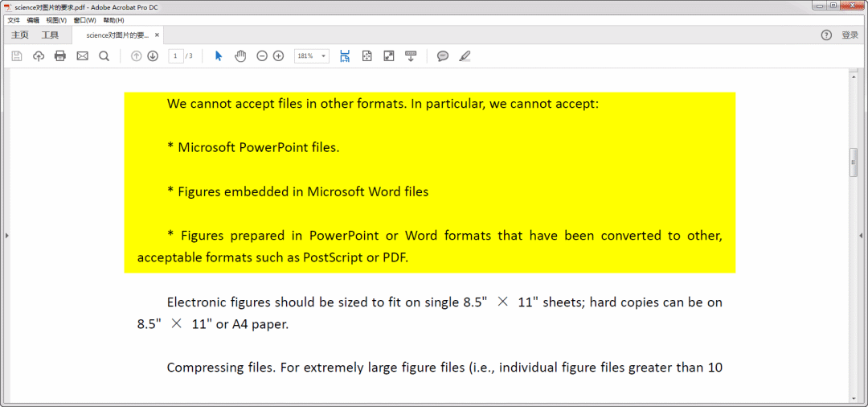Click the line beginning 'Electronic figures should be sized'
Screen dimensions: 868x407
tap(444, 302)
